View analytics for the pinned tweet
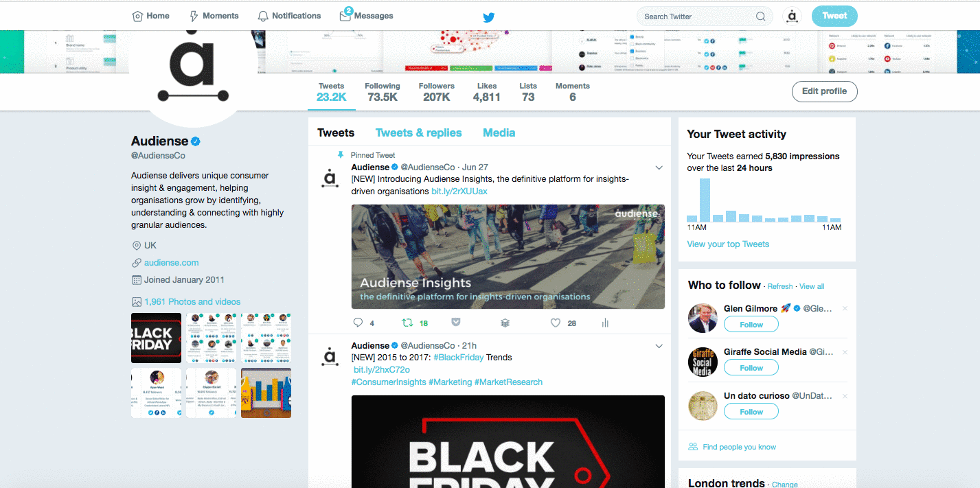This screenshot has height=488, width=980. tap(605, 323)
